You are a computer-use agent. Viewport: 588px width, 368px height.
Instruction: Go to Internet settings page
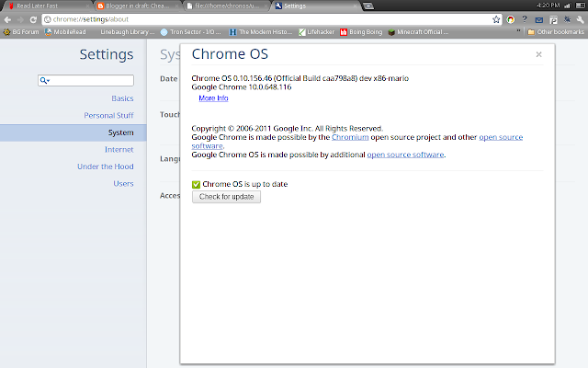[x=119, y=149]
